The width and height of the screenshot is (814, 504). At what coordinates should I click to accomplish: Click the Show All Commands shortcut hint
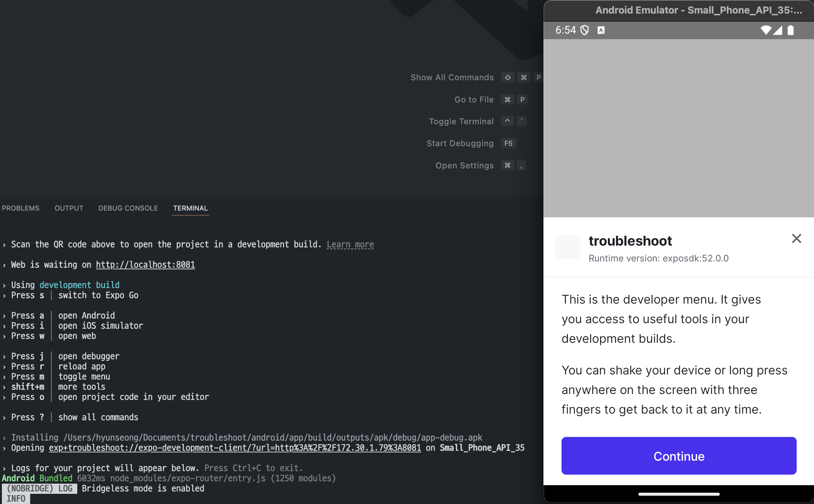[x=452, y=78]
